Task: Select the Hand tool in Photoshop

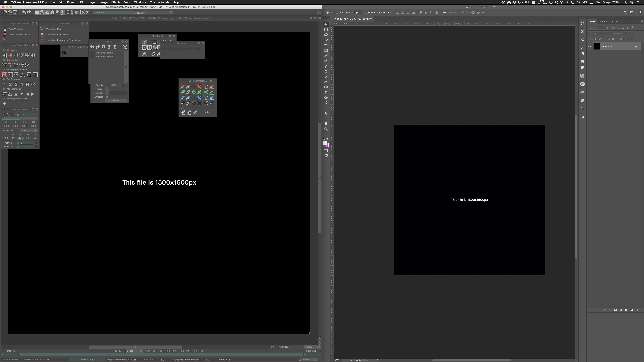Action: [x=326, y=124]
